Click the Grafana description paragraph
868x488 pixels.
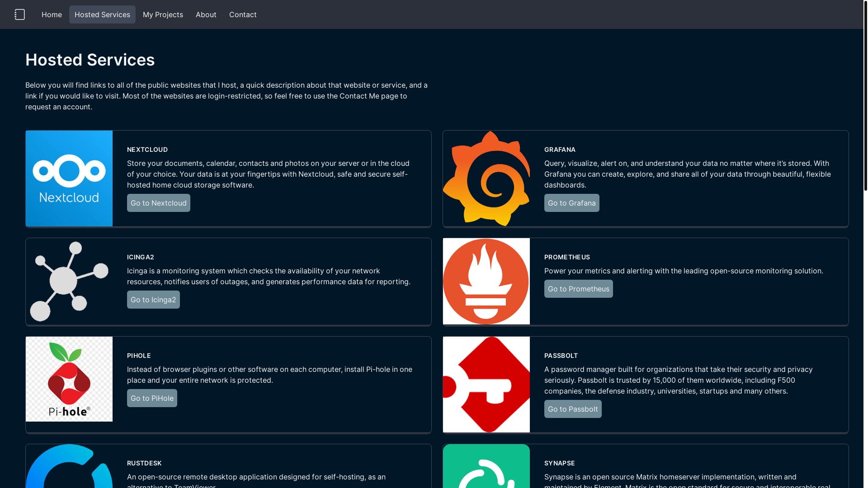(x=688, y=174)
